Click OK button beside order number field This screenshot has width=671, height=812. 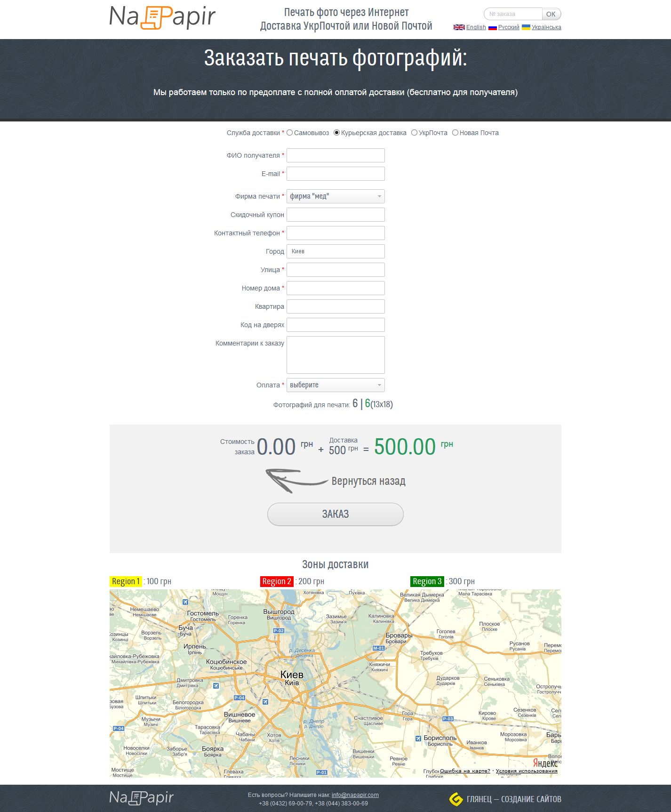coord(551,14)
